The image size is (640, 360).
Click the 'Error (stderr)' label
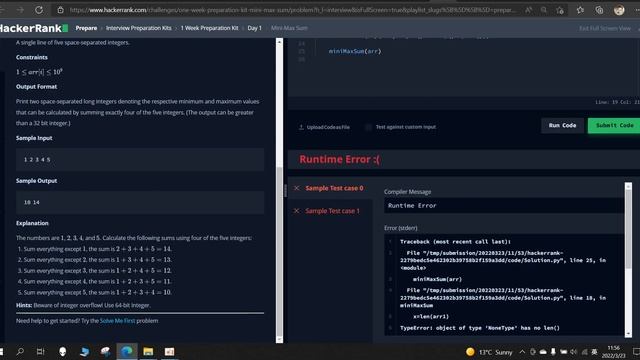400,228
